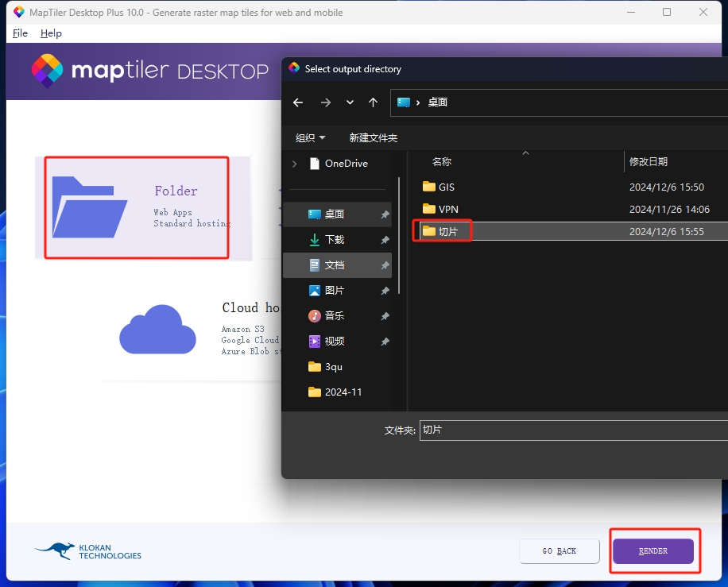Open 音乐 in the navigation pane
The image size is (728, 587).
click(337, 316)
